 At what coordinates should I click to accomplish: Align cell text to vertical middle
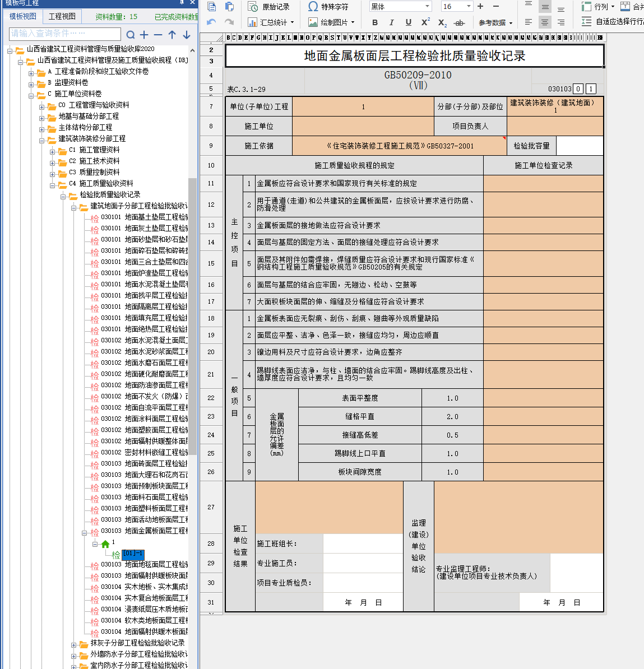pyautogui.click(x=545, y=7)
